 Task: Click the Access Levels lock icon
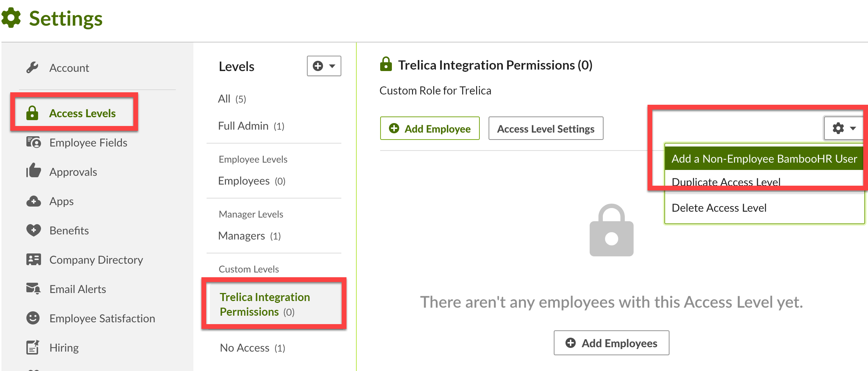32,113
